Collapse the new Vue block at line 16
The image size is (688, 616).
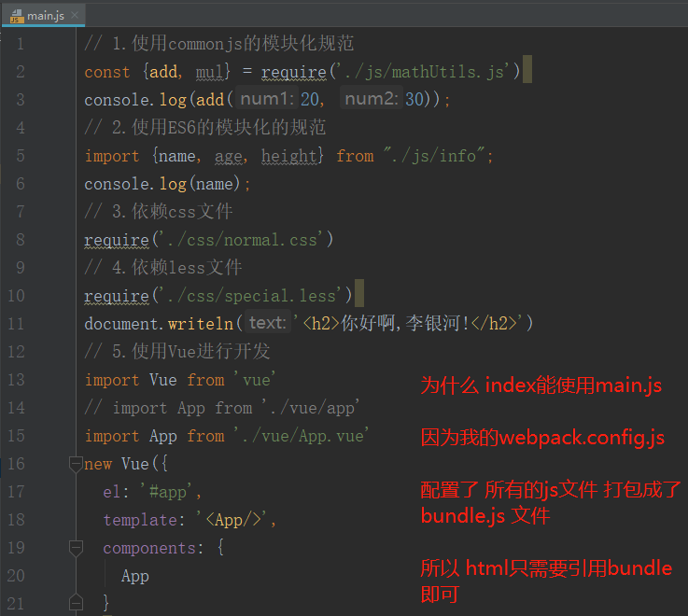click(76, 464)
